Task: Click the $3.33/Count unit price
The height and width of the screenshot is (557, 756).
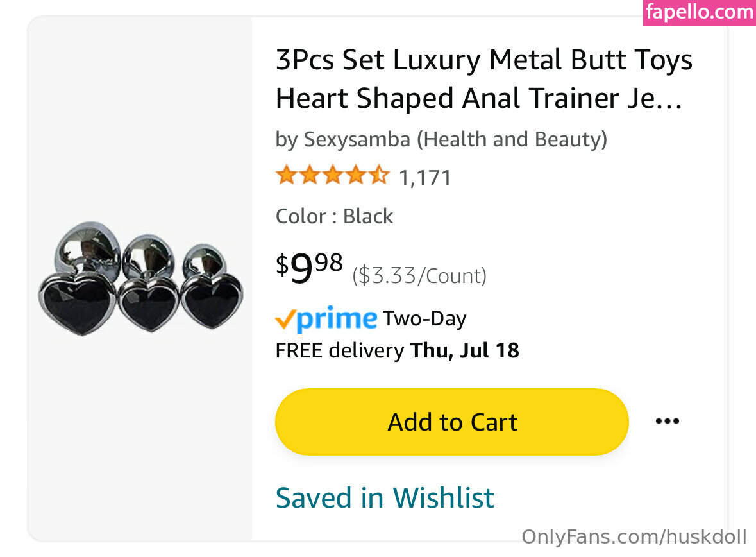Action: [x=419, y=276]
